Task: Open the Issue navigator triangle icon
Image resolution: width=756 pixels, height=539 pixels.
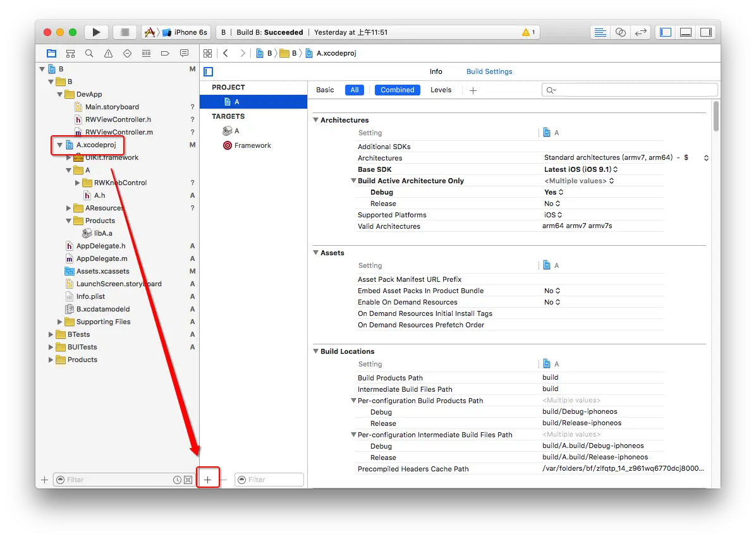Action: click(109, 54)
